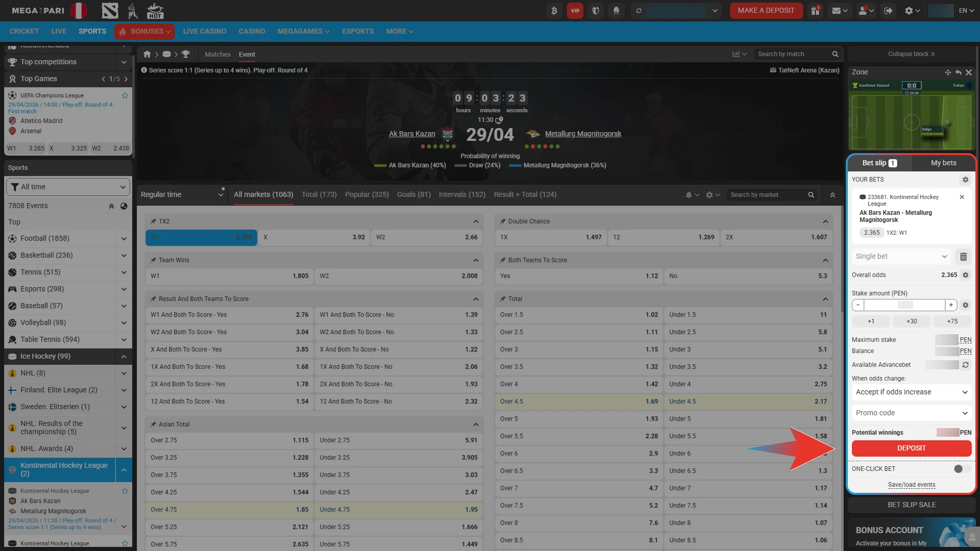Viewport: 980px width, 551px height.
Task: Open the Dota 2 esports shortcut icon
Action: (110, 11)
